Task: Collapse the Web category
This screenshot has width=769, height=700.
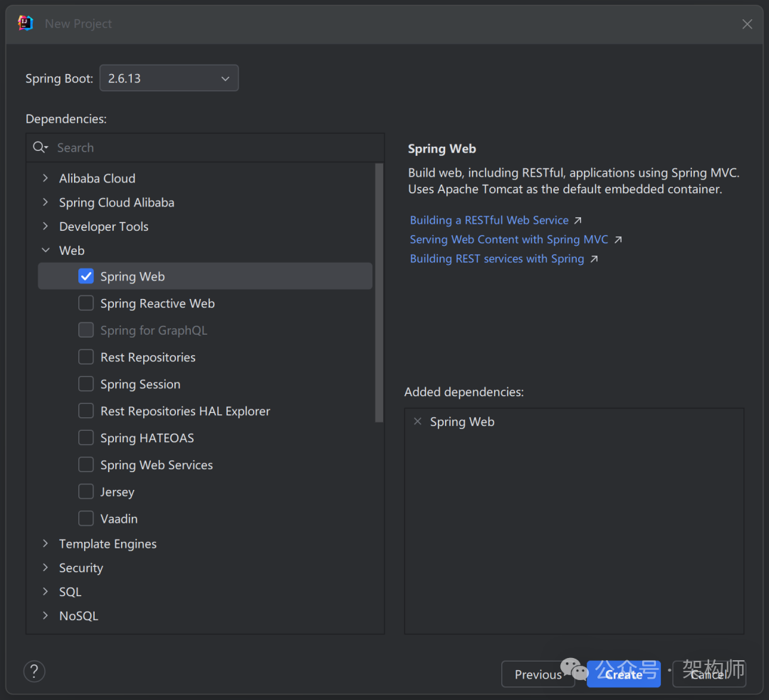Action: (46, 251)
